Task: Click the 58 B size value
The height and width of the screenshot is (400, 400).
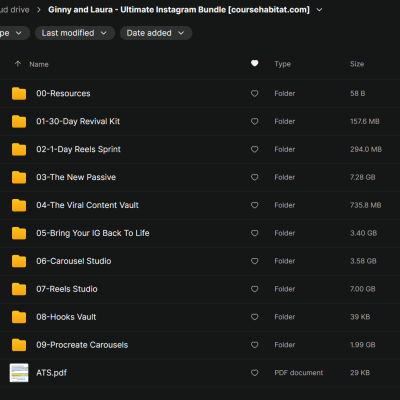Action: click(x=357, y=94)
